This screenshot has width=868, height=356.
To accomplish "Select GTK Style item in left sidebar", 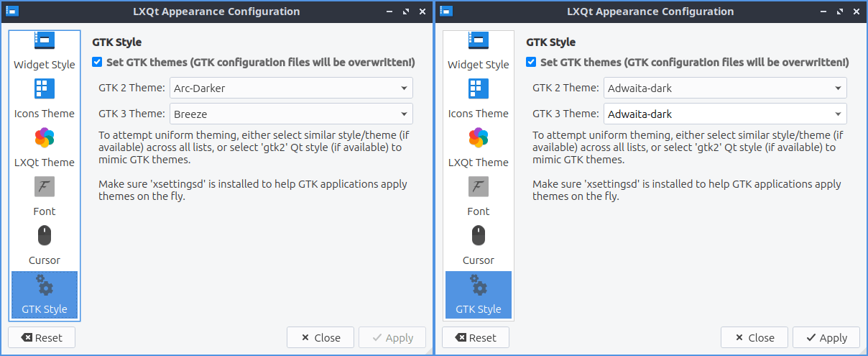I will 45,296.
